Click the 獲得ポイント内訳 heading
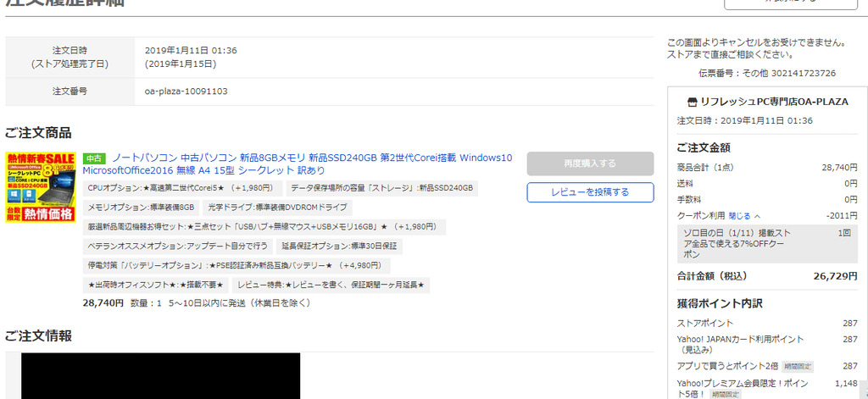This screenshot has height=399, width=868. click(721, 304)
